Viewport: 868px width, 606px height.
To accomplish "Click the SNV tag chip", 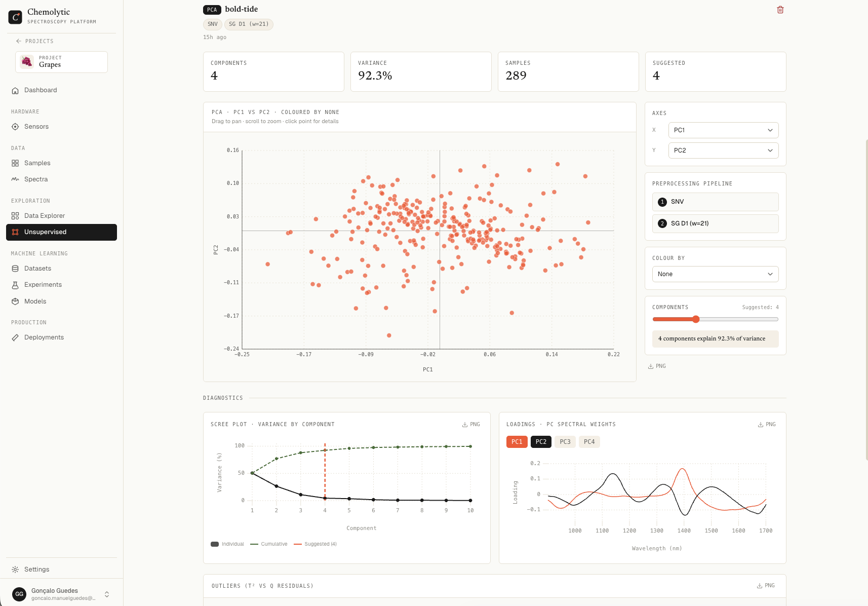I will tap(213, 24).
